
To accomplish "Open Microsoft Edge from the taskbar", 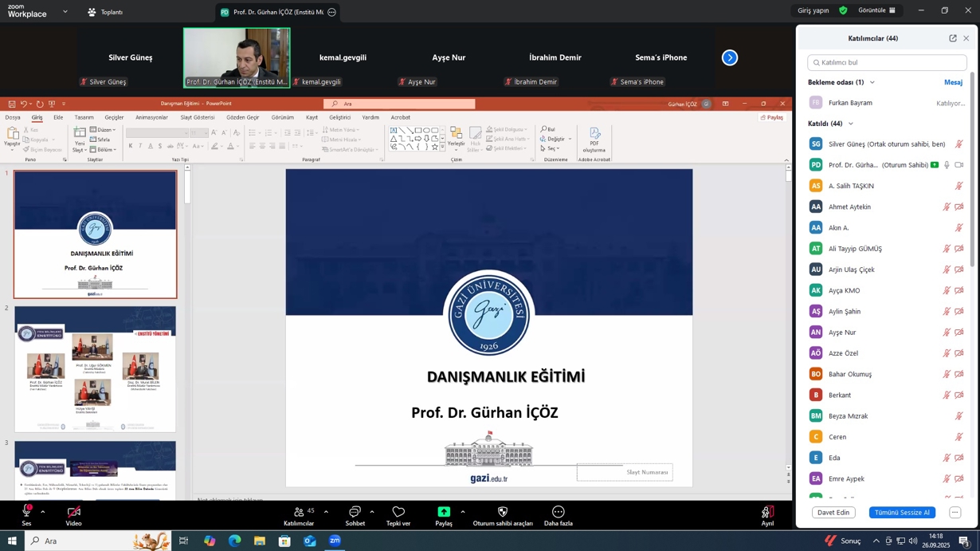I will pos(234,541).
